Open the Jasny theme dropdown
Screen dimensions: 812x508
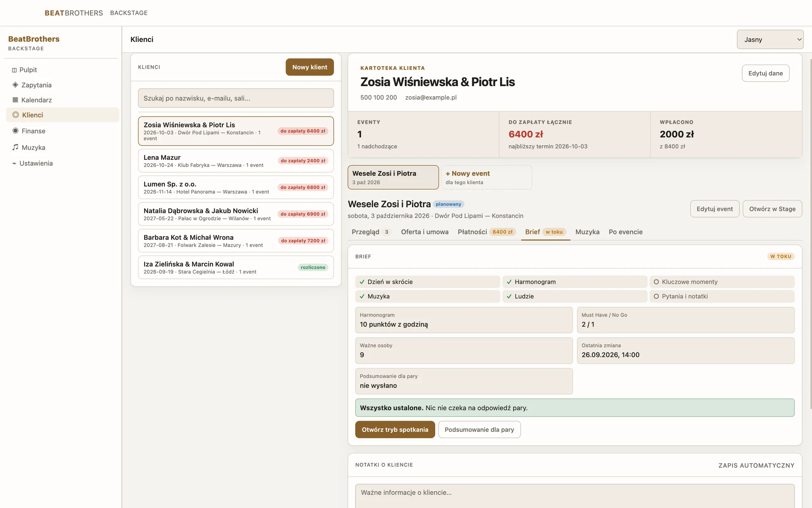coord(770,39)
